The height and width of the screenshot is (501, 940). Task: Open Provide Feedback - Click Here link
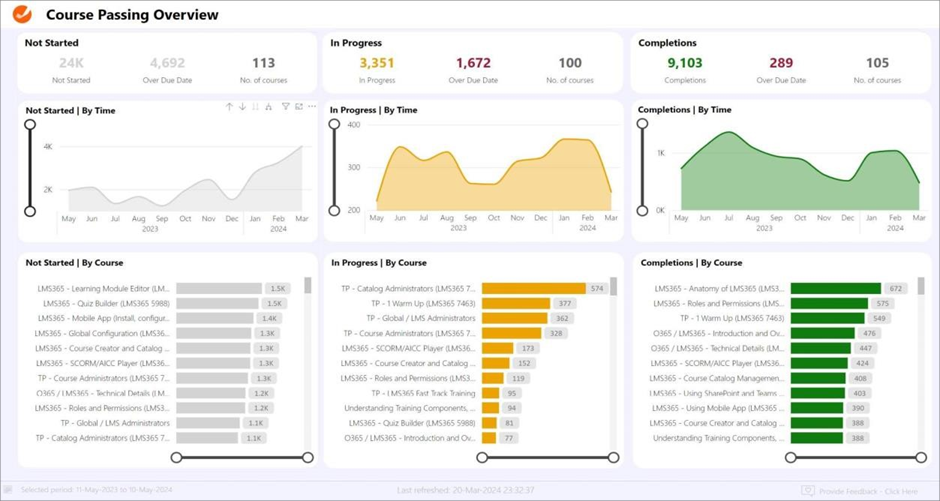(x=868, y=491)
